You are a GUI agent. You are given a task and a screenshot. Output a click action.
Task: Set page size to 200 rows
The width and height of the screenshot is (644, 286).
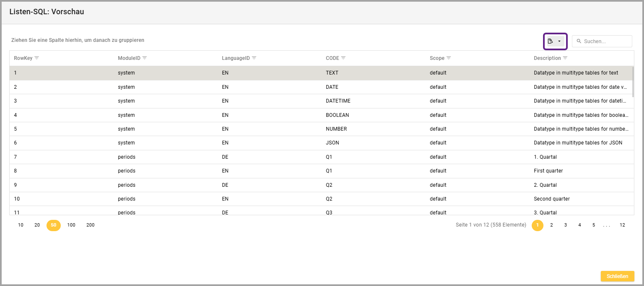(90, 225)
